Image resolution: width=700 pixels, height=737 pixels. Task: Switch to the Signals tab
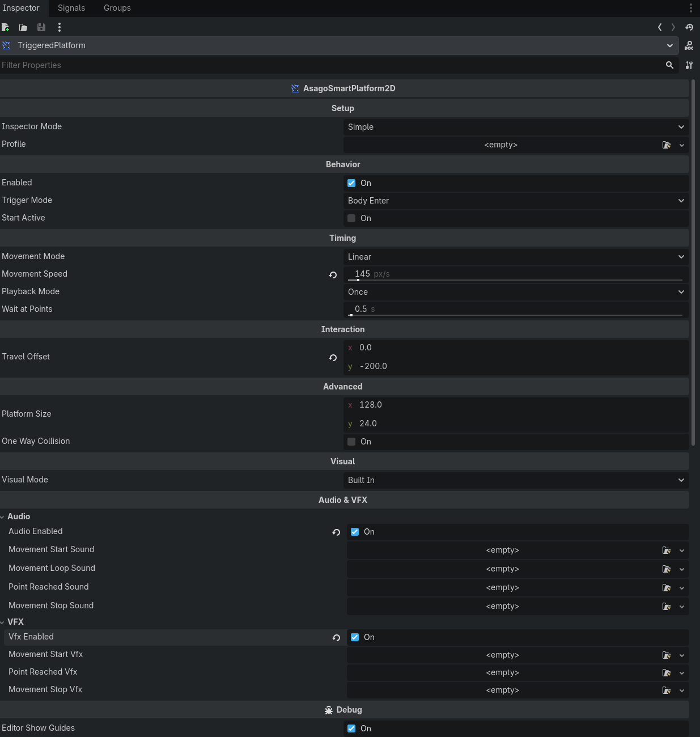(x=71, y=8)
